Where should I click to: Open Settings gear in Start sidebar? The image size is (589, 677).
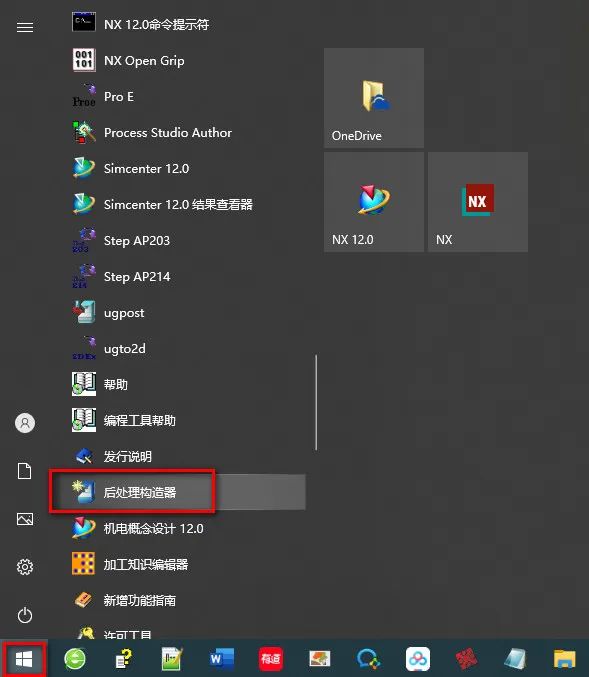[25, 567]
